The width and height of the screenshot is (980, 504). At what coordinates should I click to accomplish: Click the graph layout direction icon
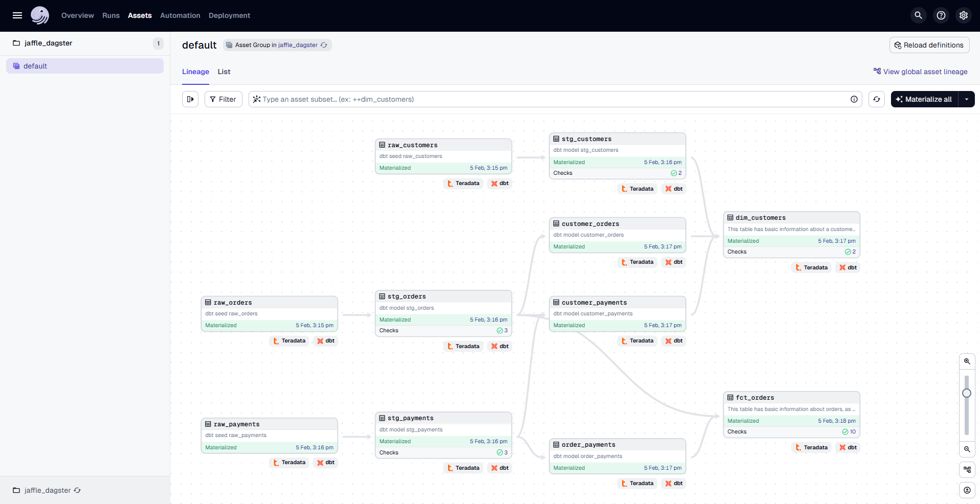coord(967,469)
